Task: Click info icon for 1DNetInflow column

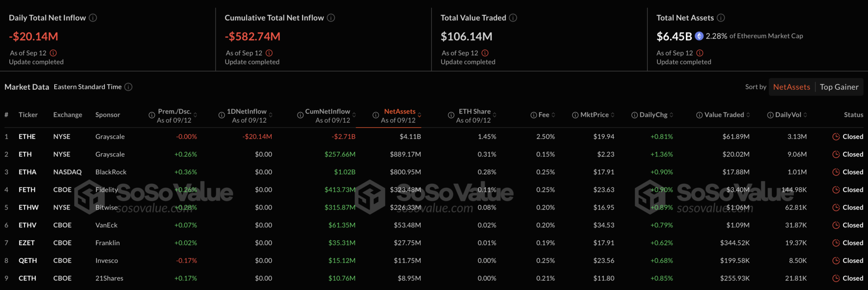Action: click(x=221, y=115)
